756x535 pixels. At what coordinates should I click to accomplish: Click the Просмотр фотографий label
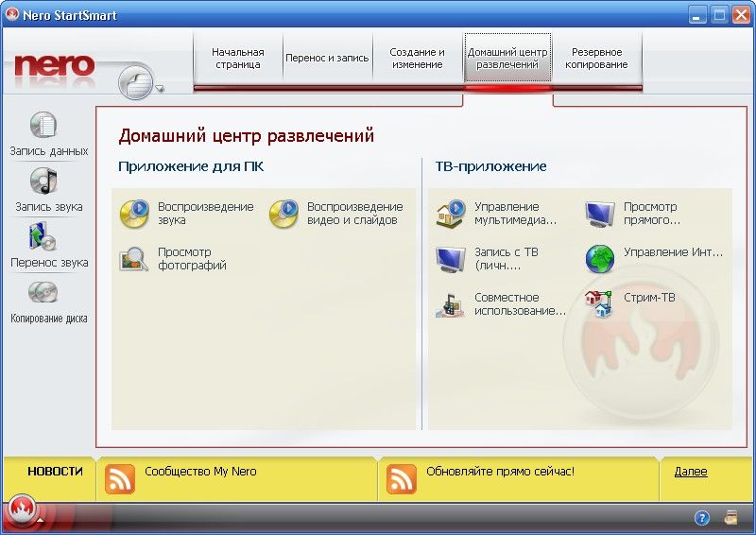pos(192,259)
